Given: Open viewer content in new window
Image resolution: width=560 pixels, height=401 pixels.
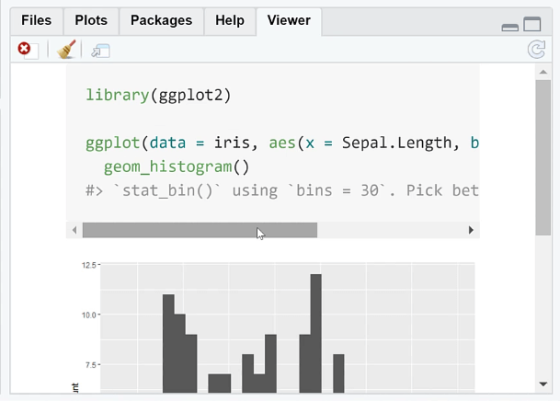Looking at the screenshot, I should 100,51.
